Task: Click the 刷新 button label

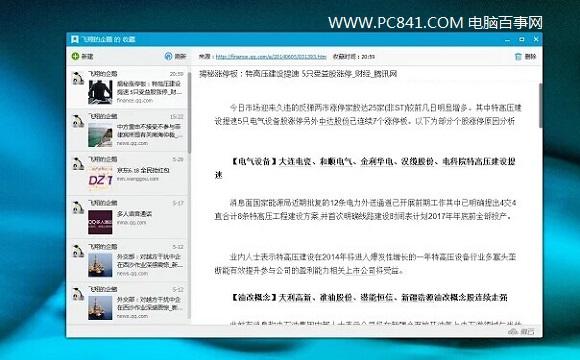Action: (180, 57)
